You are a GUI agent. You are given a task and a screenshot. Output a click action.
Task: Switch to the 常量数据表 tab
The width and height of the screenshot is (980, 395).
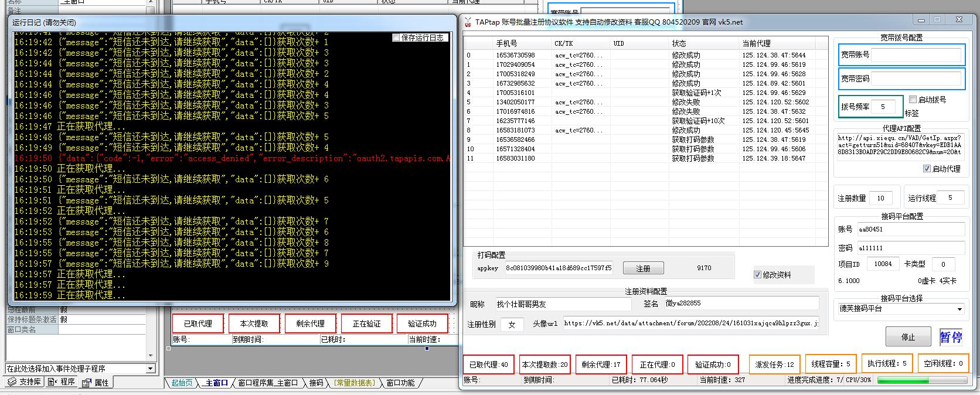click(x=354, y=383)
